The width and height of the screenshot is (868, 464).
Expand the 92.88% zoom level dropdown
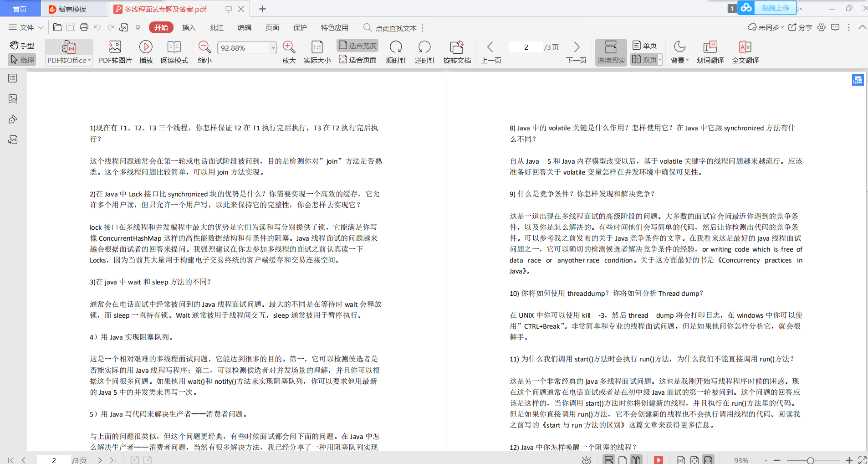tap(273, 48)
